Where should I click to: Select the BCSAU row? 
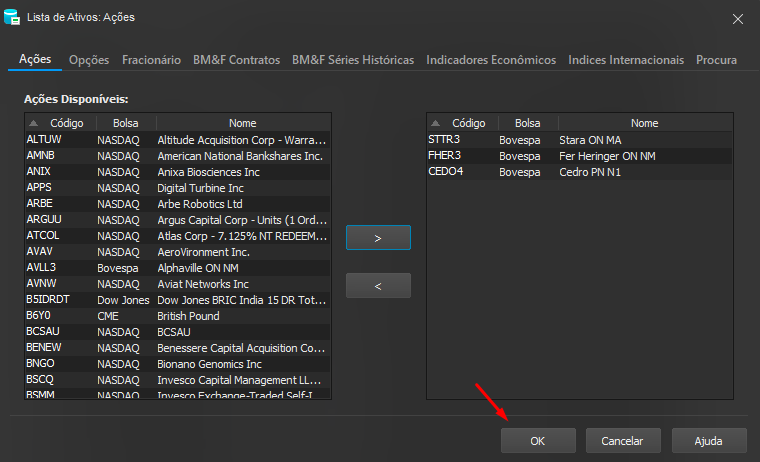(178, 332)
